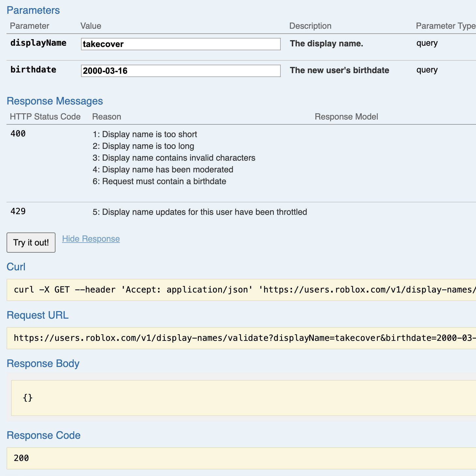Screen dimensions: 476x476
Task: Click the 400 HTTP status code entry
Action: (18, 134)
